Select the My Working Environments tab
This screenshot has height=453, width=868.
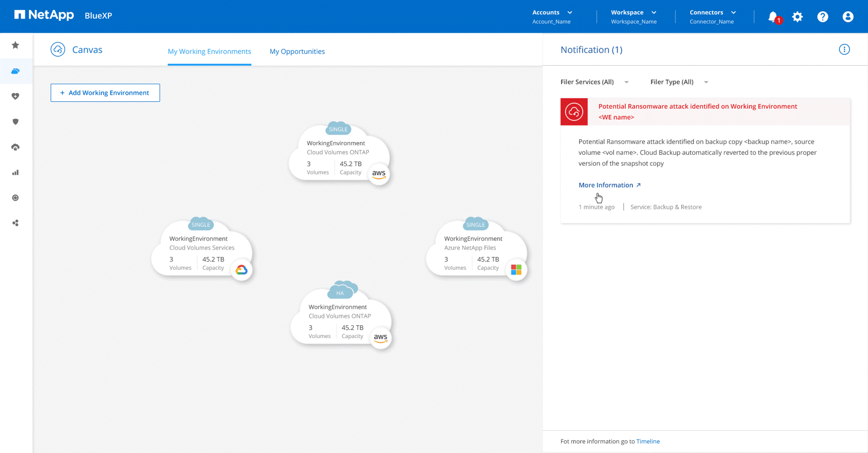click(x=209, y=51)
